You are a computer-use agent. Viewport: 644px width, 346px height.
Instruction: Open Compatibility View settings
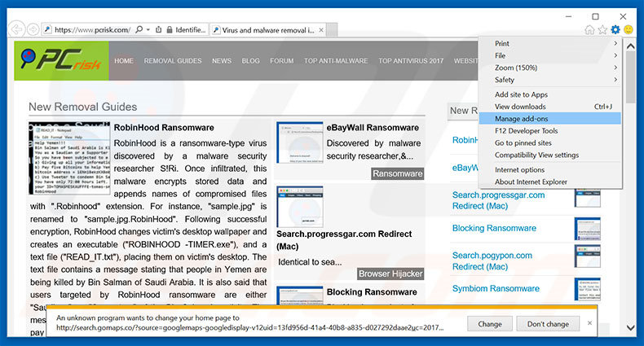(x=550, y=155)
